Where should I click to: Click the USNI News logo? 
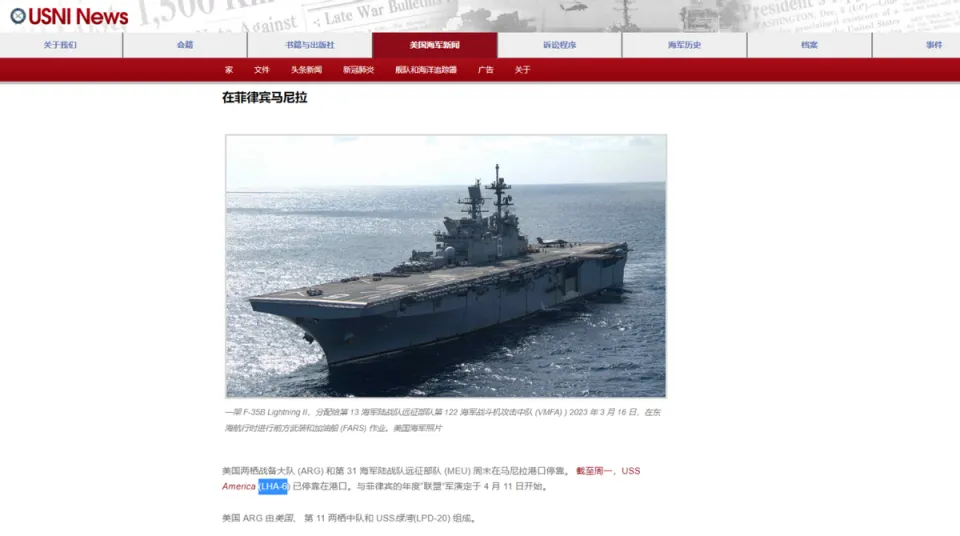click(69, 17)
